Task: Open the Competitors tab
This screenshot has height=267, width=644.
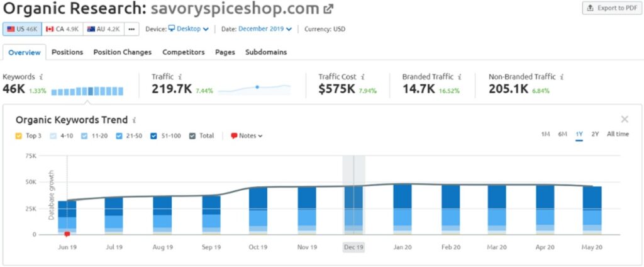Action: (184, 52)
